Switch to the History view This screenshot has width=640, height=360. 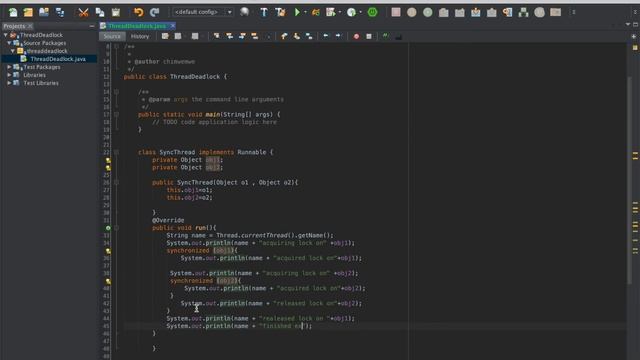140,36
